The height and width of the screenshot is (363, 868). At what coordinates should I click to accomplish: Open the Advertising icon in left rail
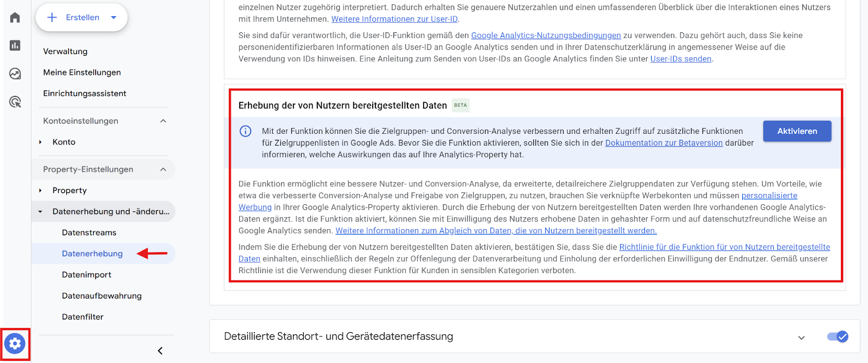coord(15,101)
